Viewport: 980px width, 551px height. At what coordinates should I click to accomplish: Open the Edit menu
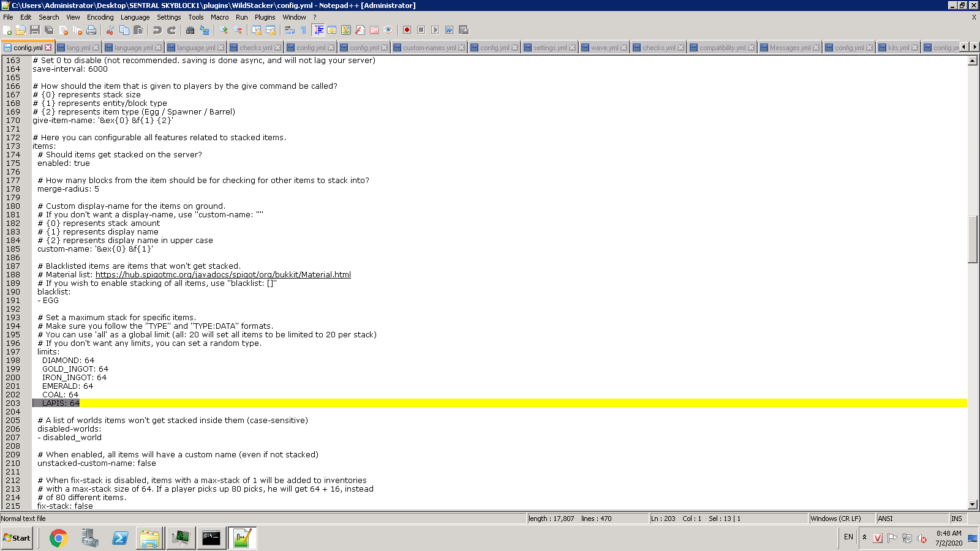click(26, 17)
